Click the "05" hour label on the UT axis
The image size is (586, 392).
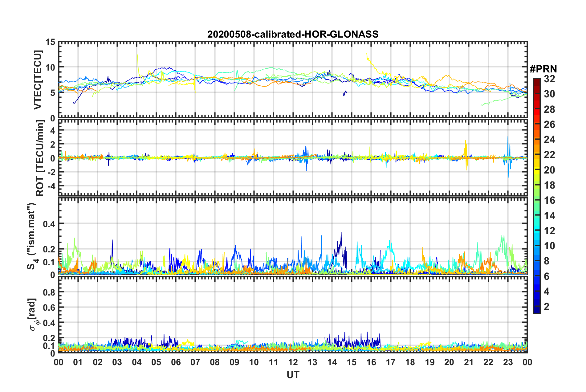pyautogui.click(x=156, y=362)
